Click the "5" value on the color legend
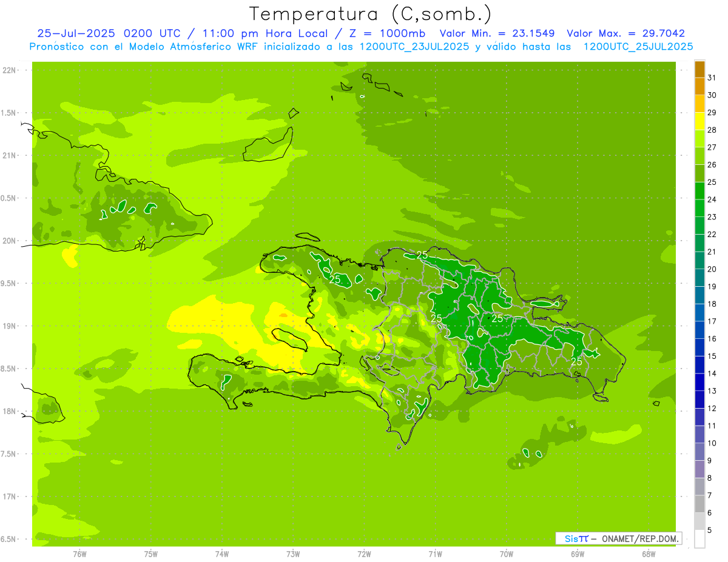Image resolution: width=728 pixels, height=562 pixels. (x=710, y=530)
